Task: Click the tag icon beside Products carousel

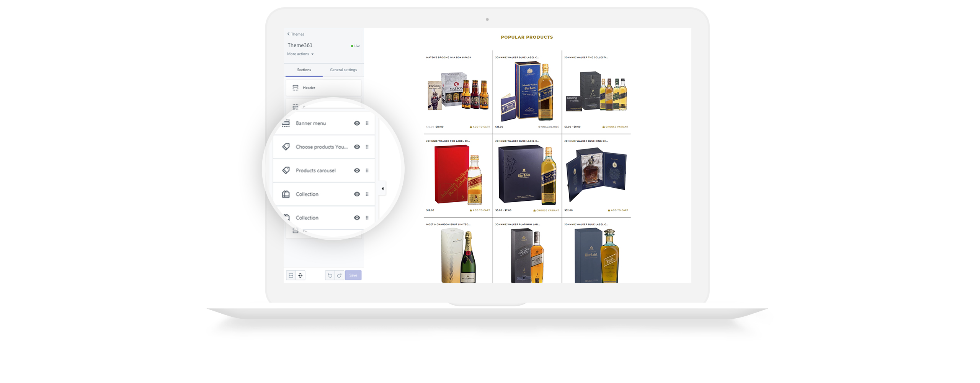Action: pyautogui.click(x=286, y=170)
